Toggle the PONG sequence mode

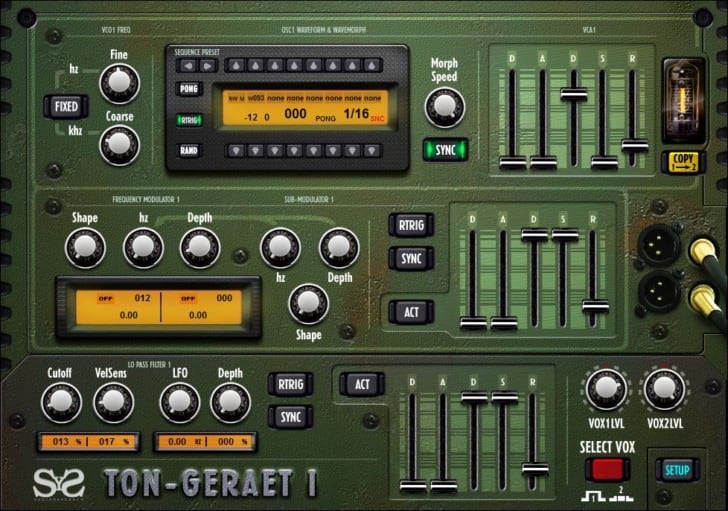[189, 89]
